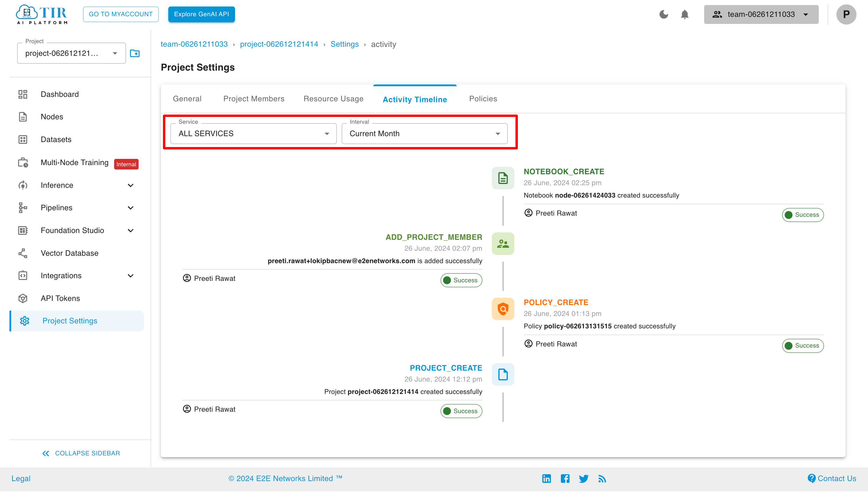Open the P user avatar menu
The height and width of the screenshot is (492, 868).
tap(846, 14)
